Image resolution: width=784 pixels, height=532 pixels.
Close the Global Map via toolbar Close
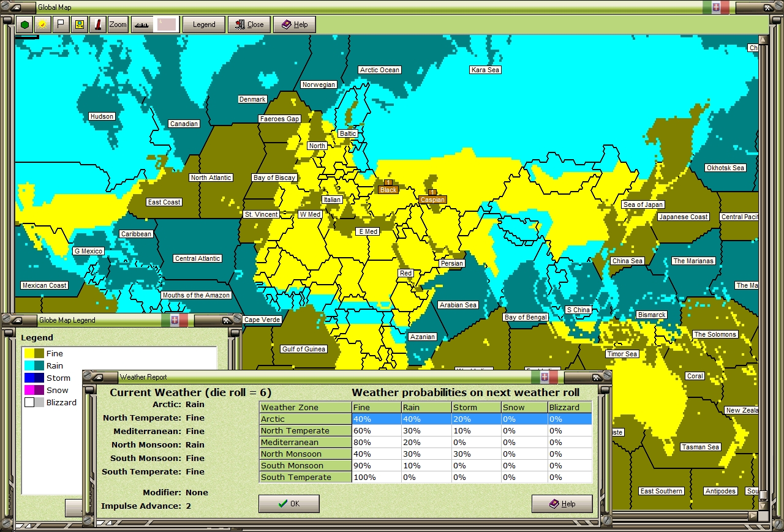tap(249, 24)
